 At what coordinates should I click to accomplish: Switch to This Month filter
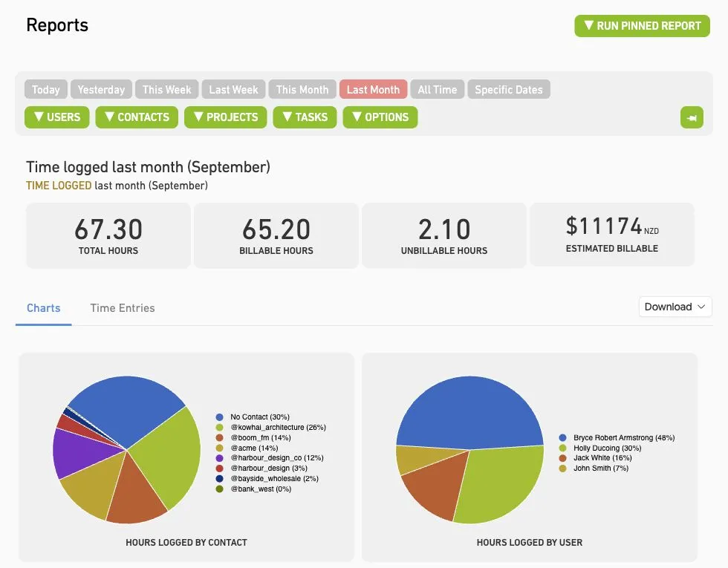302,90
